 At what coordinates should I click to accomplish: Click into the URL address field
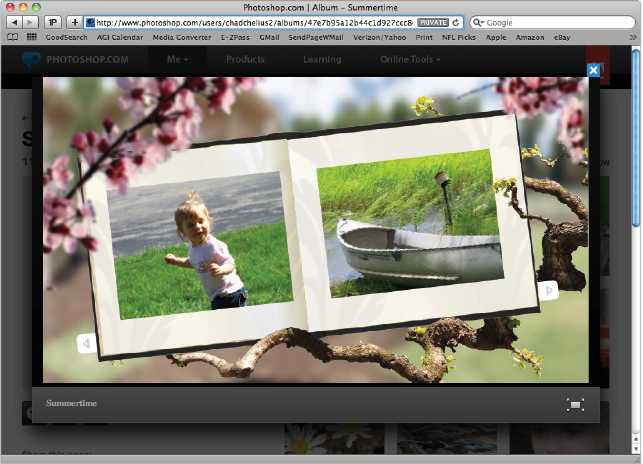point(250,22)
